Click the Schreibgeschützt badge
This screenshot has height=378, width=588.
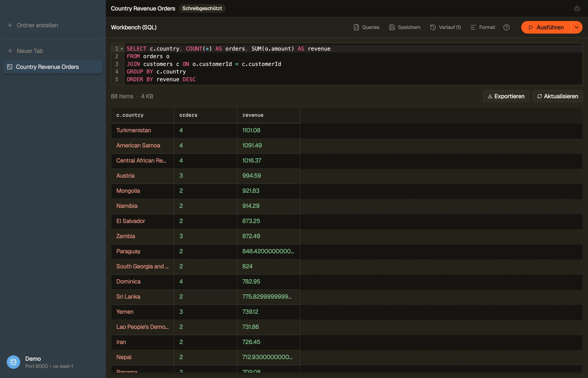tap(202, 8)
